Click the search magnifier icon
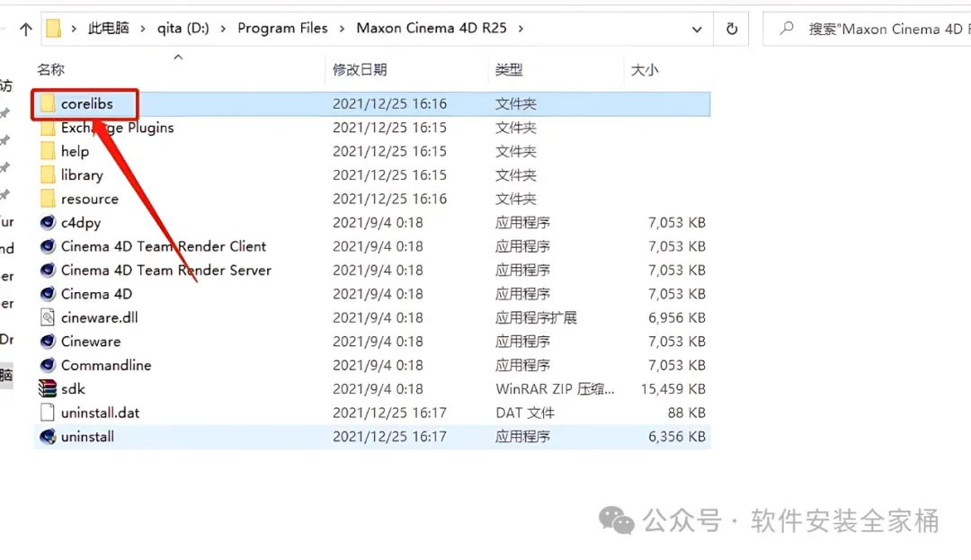Viewport: 971px width, 560px height. tap(787, 29)
